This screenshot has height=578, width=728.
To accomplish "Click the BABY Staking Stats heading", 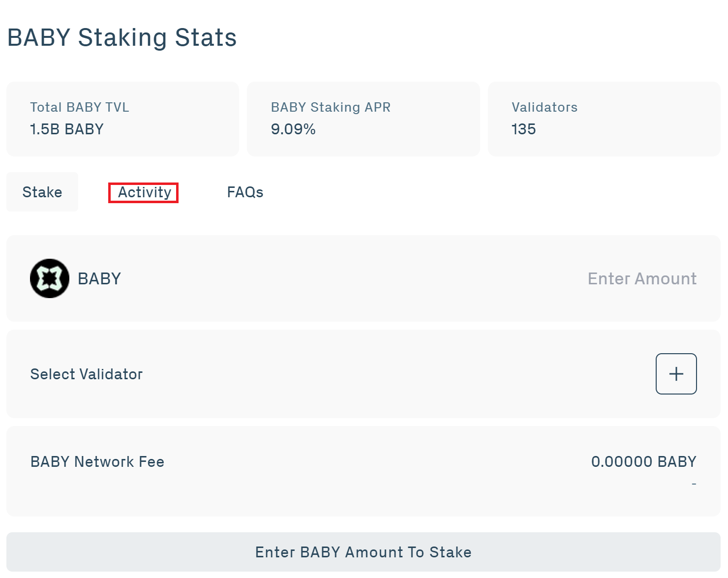I will coord(121,37).
